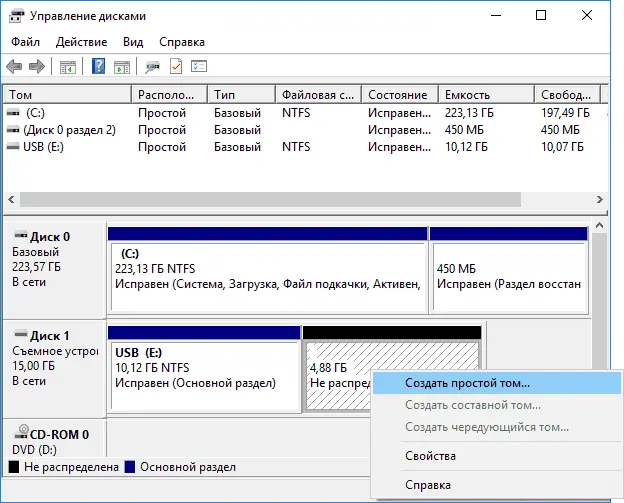
Task: Select the (C:) volume row in list
Action: point(305,113)
